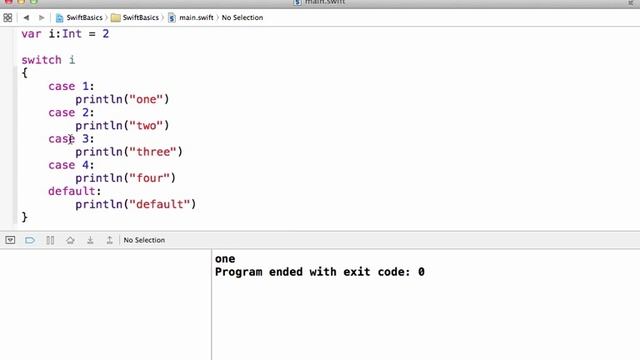The height and width of the screenshot is (360, 640).
Task: Click the println("two") line
Action: click(x=122, y=125)
